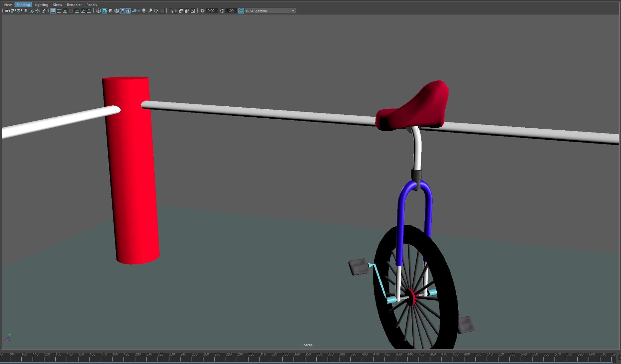The width and height of the screenshot is (621, 364).
Task: Click the Film Gate button
Action: coord(59,11)
